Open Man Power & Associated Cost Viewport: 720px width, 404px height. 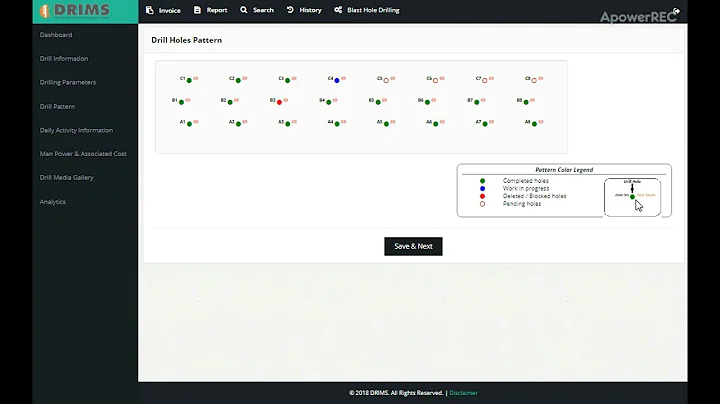point(83,154)
